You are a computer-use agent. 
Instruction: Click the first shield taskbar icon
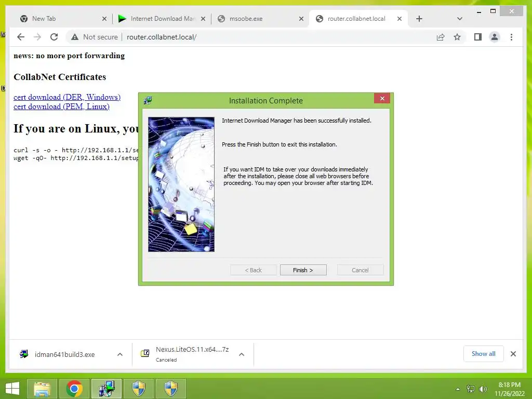pyautogui.click(x=138, y=389)
